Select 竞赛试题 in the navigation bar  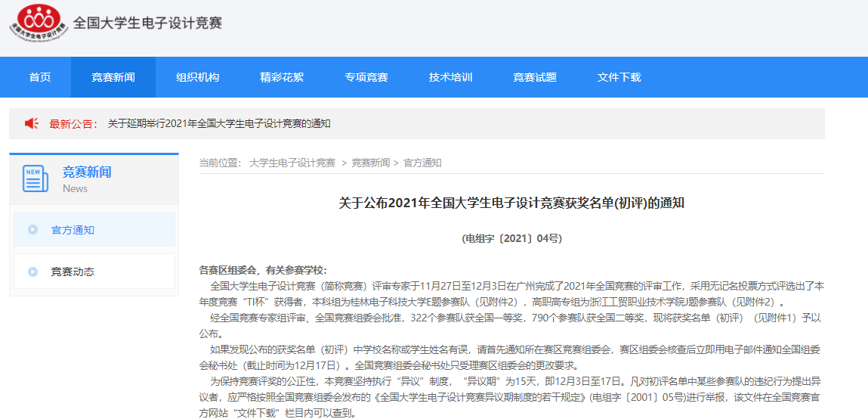coord(535,77)
